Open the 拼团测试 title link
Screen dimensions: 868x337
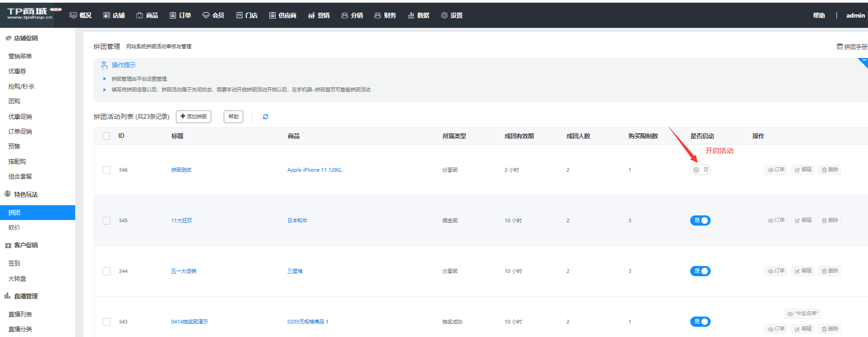(x=181, y=170)
